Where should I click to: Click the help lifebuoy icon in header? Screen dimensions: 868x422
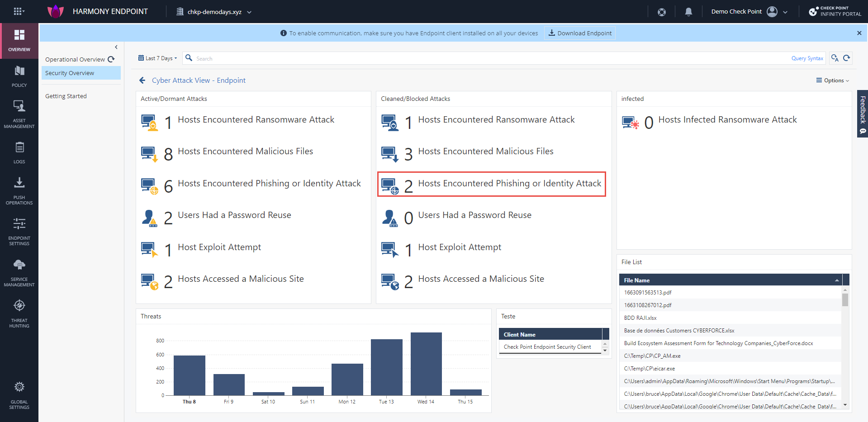662,12
